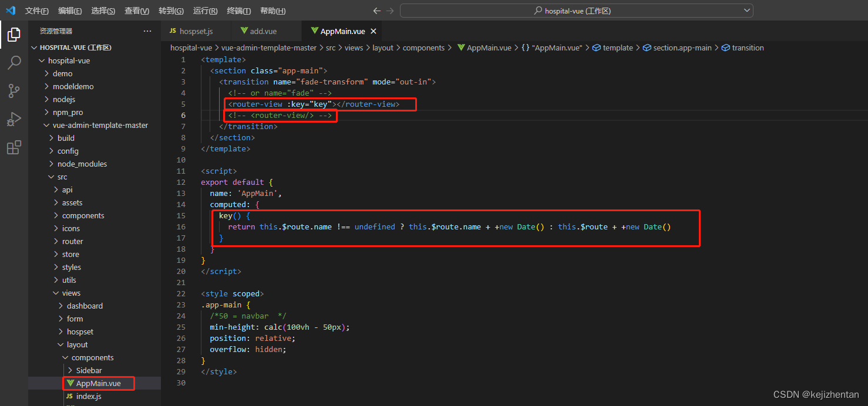
Task: Switch to the hospset.js tab
Action: coord(196,31)
